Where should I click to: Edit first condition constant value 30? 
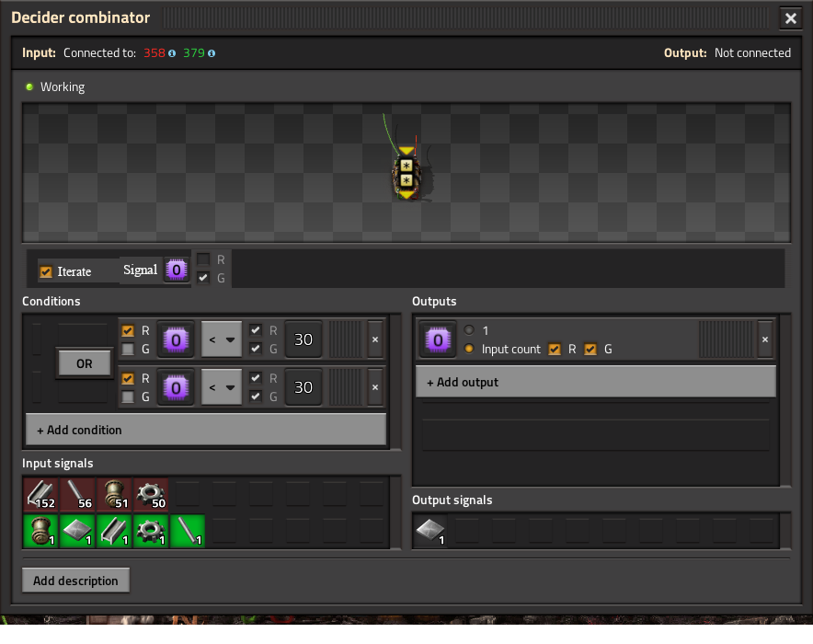303,339
